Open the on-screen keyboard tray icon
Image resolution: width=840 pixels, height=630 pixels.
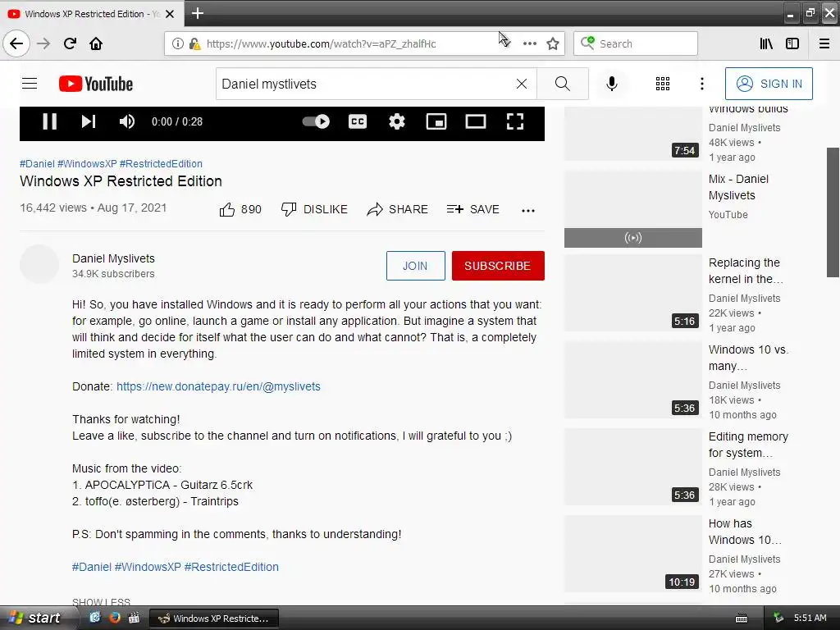click(x=742, y=619)
